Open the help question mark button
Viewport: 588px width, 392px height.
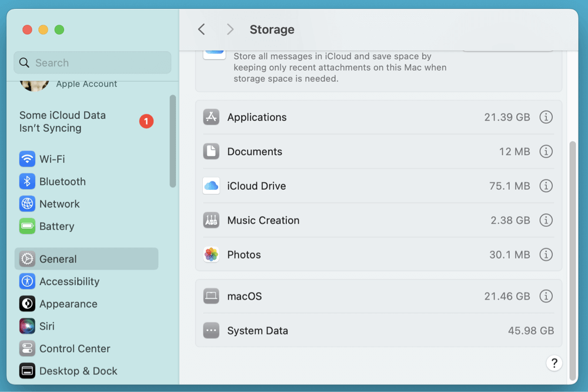(x=554, y=363)
